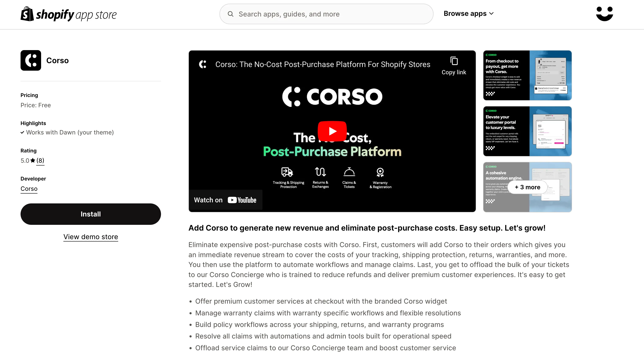Expand the Browse apps dropdown
This screenshot has height=361, width=644.
pyautogui.click(x=469, y=13)
